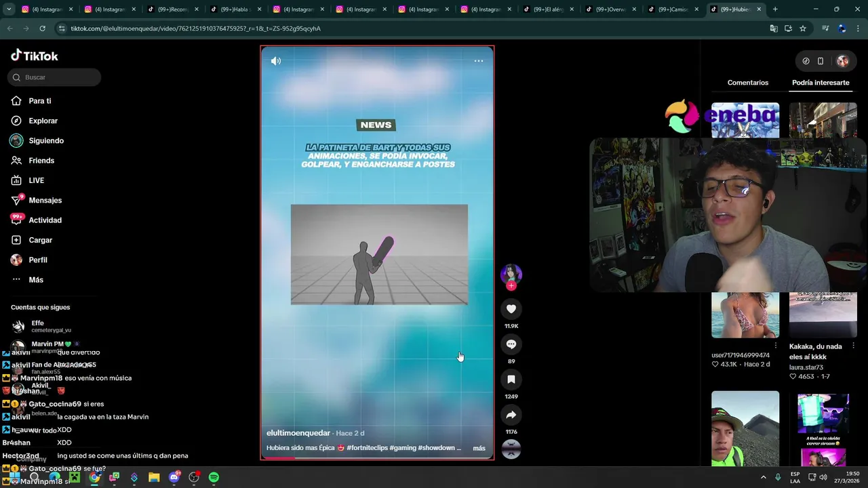Image resolution: width=868 pixels, height=488 pixels.
Task: Switch to the '(99+)Camise' browser tab
Action: 673,9
